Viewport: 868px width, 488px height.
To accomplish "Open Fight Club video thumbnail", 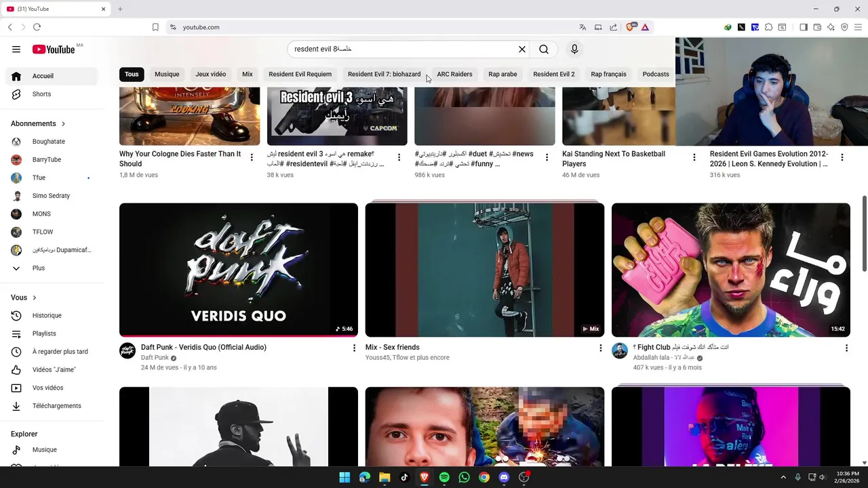I will coord(731,270).
